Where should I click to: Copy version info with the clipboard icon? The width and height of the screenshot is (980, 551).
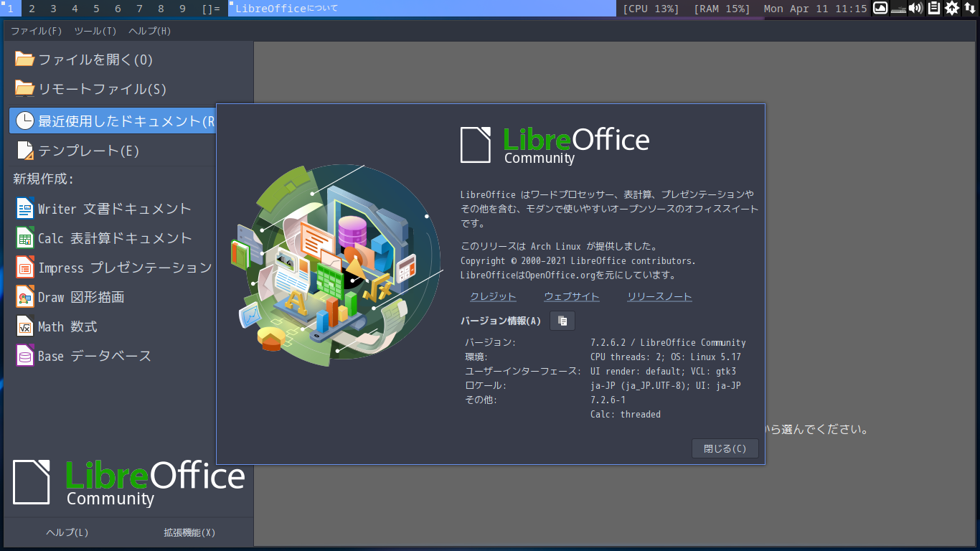tap(562, 321)
